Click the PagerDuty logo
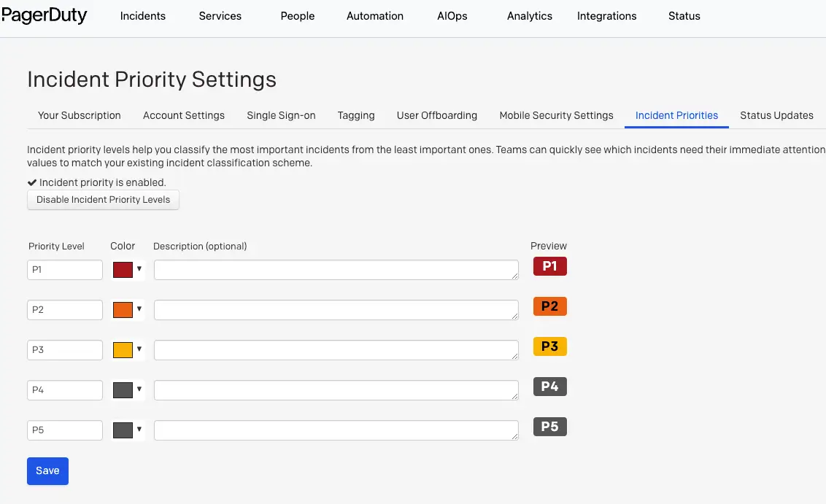826x504 pixels. coord(45,16)
